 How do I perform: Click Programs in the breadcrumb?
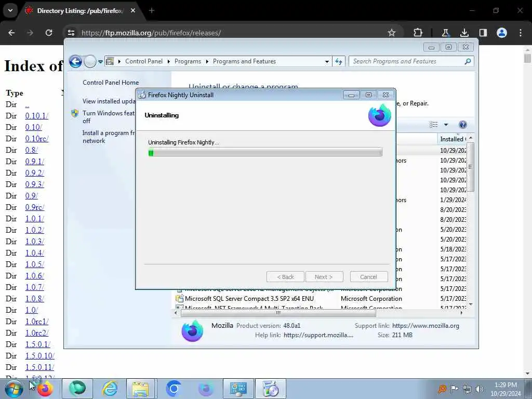(x=188, y=61)
